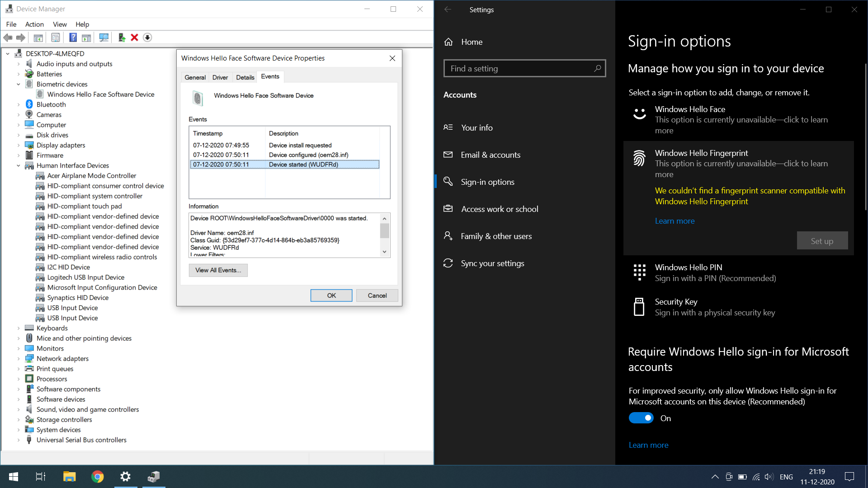
Task: Open File Explorer from the taskbar
Action: click(x=69, y=477)
